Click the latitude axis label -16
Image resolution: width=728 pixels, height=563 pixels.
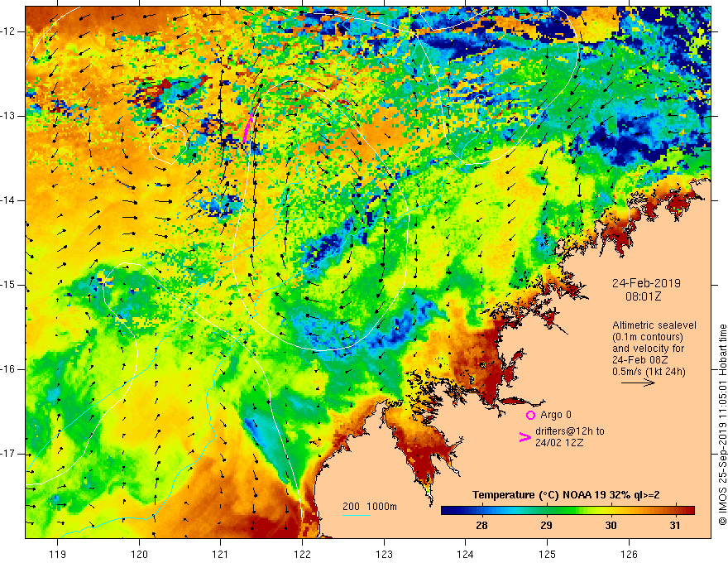click(x=8, y=369)
